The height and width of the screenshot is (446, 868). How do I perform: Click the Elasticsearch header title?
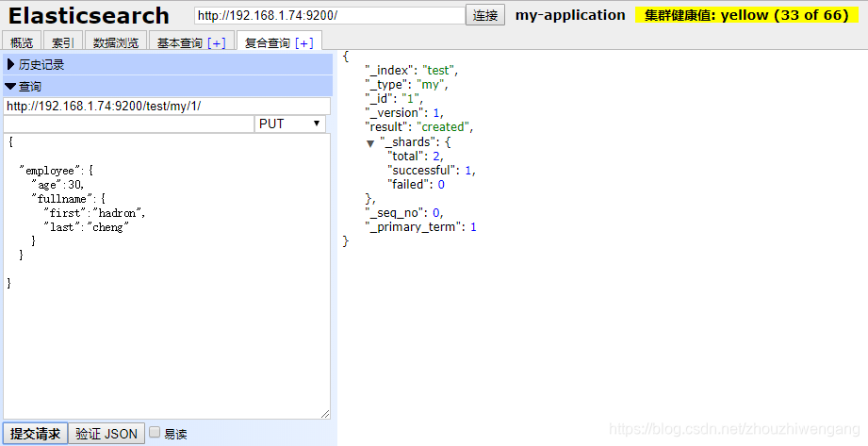click(89, 15)
